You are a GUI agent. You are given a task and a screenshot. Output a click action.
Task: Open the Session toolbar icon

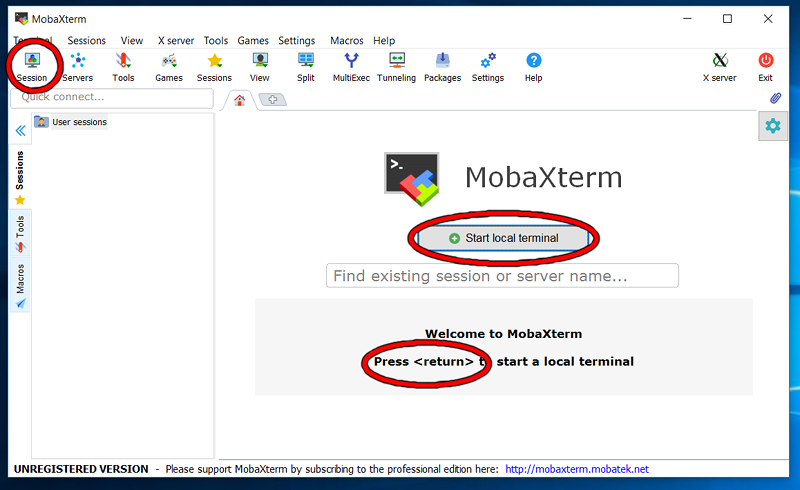pos(32,67)
